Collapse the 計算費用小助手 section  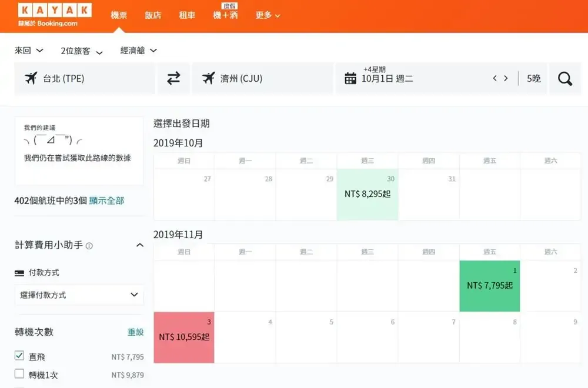(x=139, y=245)
